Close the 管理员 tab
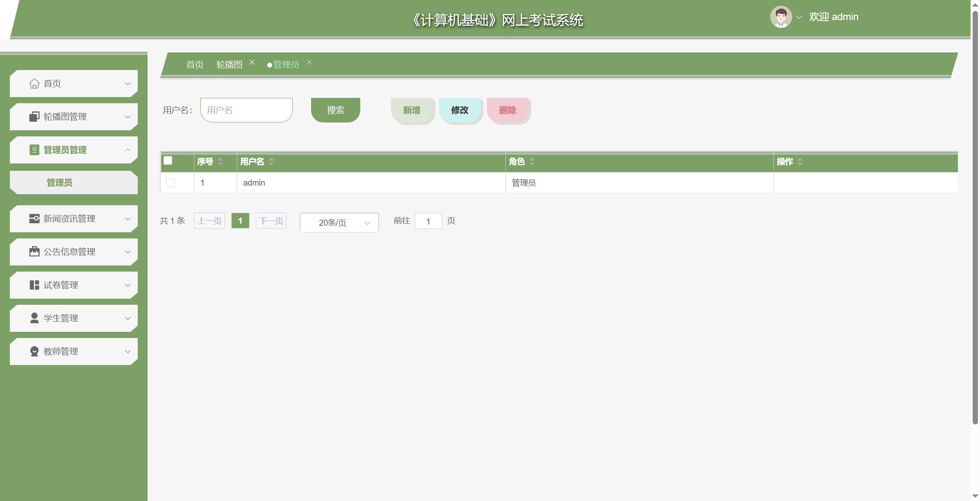The width and height of the screenshot is (980, 501). point(309,62)
